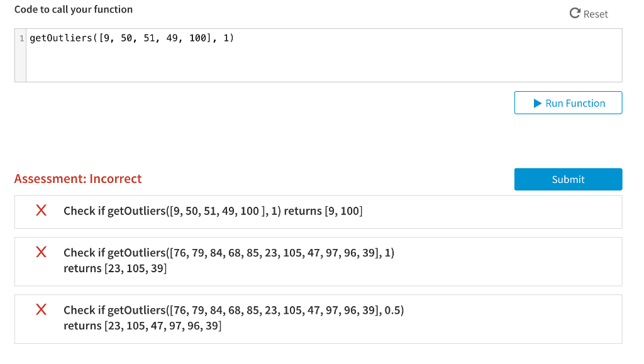The image size is (644, 364).
Task: Select the first test case result row
Action: (318, 212)
